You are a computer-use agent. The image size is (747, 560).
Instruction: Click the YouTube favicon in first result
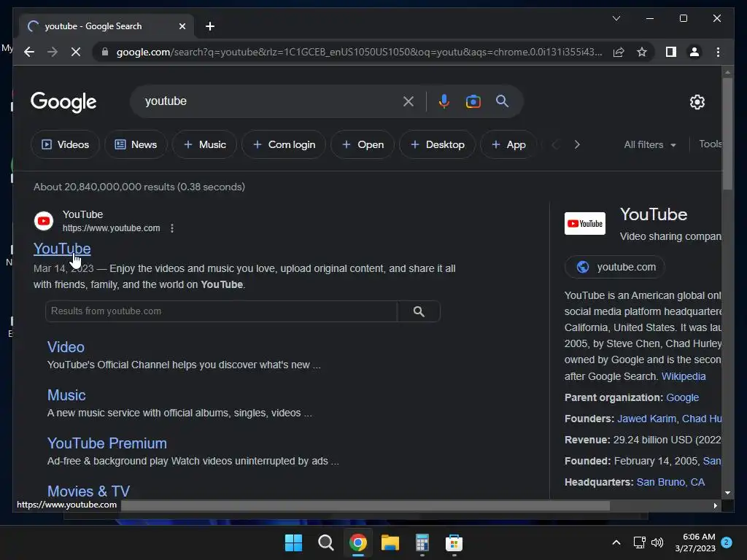click(x=44, y=221)
